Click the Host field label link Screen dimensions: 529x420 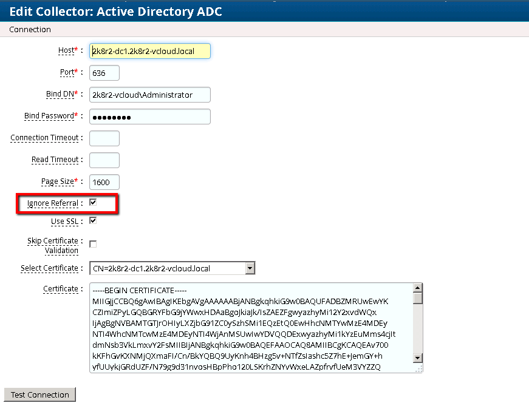[x=66, y=50]
